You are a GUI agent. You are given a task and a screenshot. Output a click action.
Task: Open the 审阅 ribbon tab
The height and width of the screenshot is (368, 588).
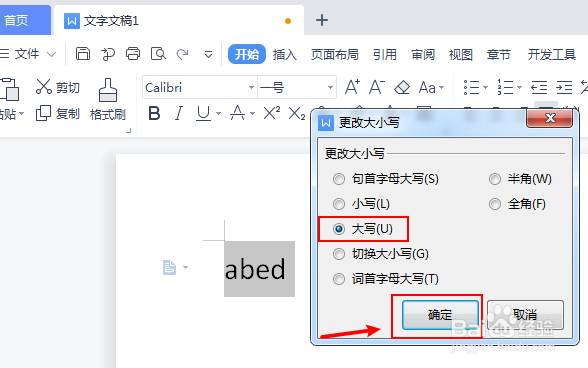click(423, 55)
